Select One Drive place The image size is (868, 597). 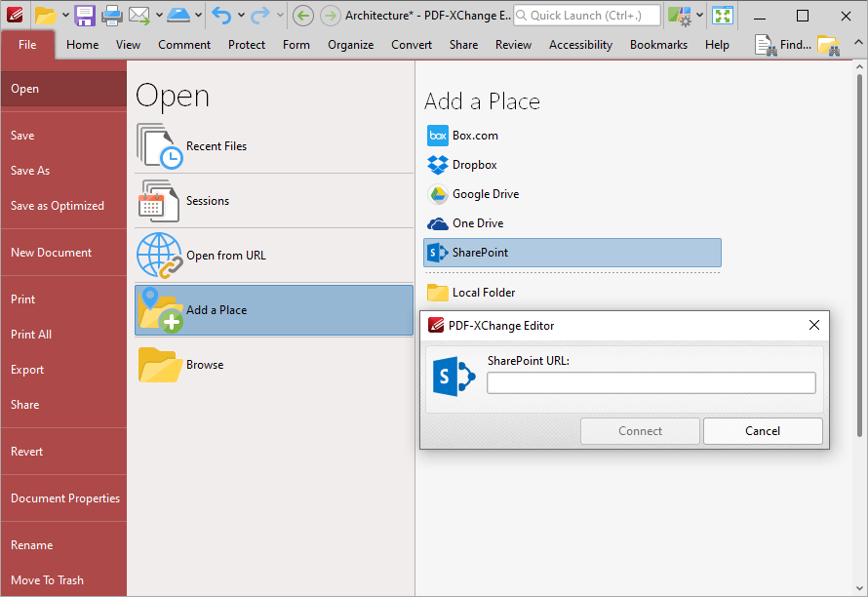point(572,223)
